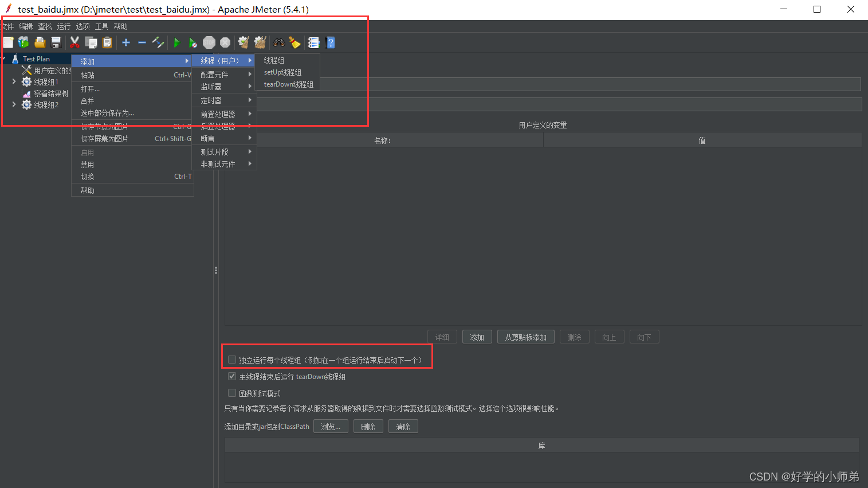The height and width of the screenshot is (488, 868).
Task: Open the 选项 menu
Action: 83,26
